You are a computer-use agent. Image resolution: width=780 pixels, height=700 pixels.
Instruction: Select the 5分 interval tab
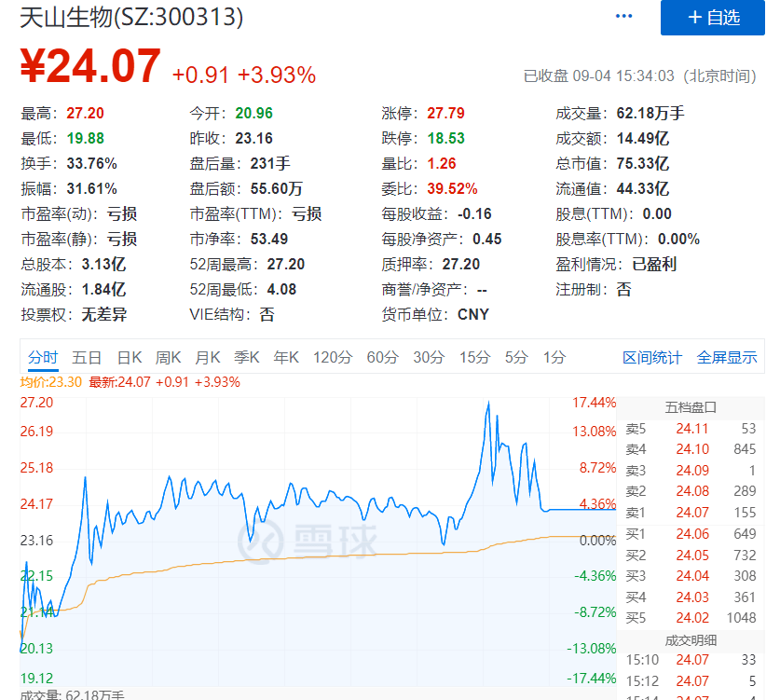coord(516,357)
